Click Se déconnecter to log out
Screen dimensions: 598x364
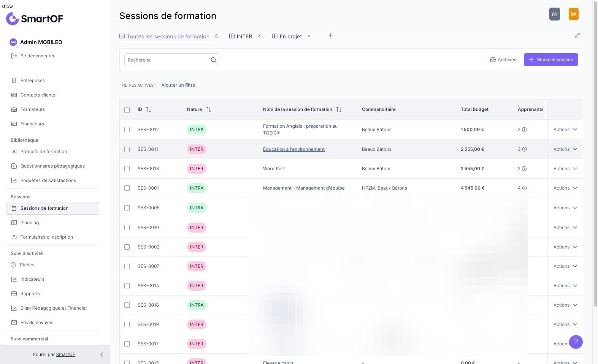point(33,56)
